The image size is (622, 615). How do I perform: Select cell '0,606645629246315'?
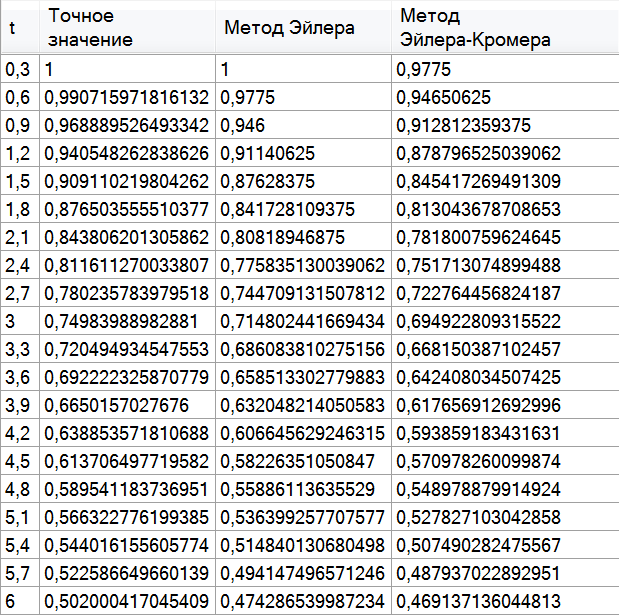pos(303,433)
